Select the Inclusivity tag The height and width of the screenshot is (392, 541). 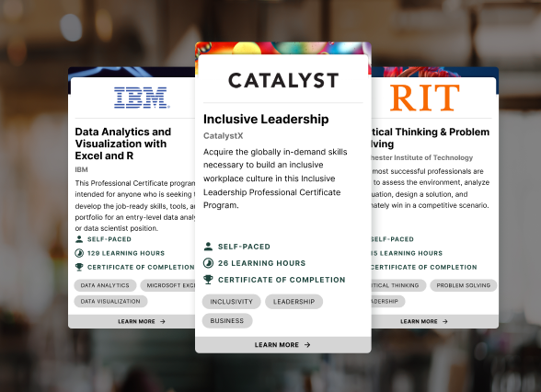232,302
